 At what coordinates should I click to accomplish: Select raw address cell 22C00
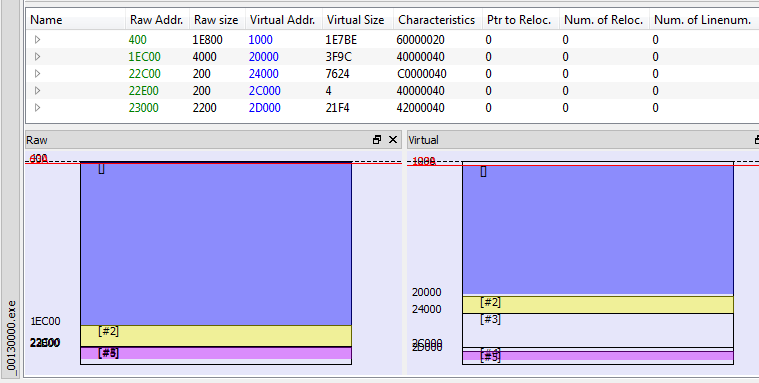[145, 74]
